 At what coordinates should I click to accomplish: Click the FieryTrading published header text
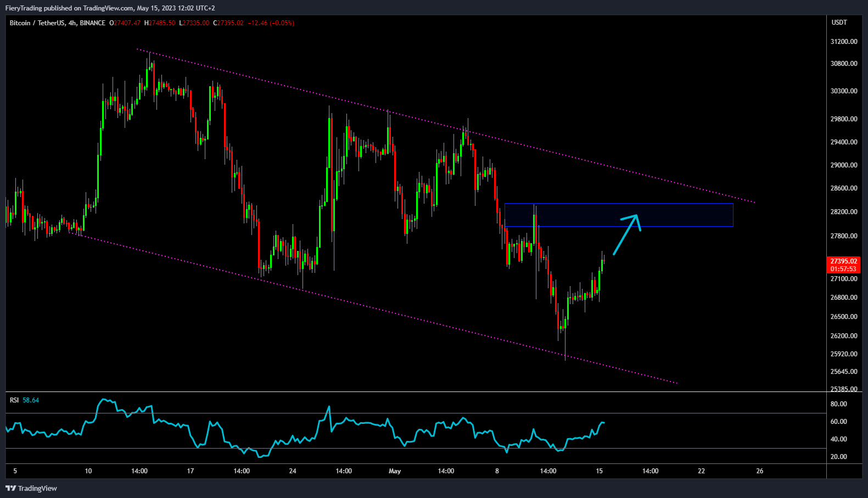click(110, 8)
